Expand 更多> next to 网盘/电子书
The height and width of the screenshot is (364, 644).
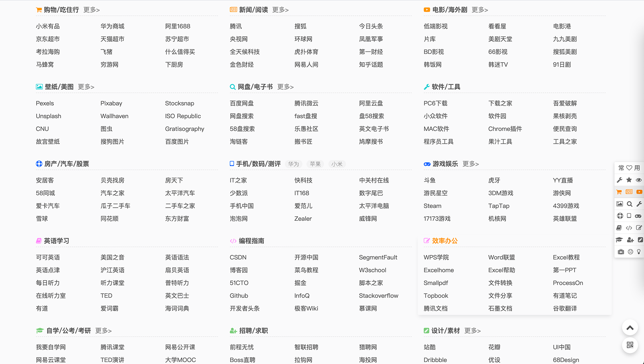pyautogui.click(x=285, y=87)
